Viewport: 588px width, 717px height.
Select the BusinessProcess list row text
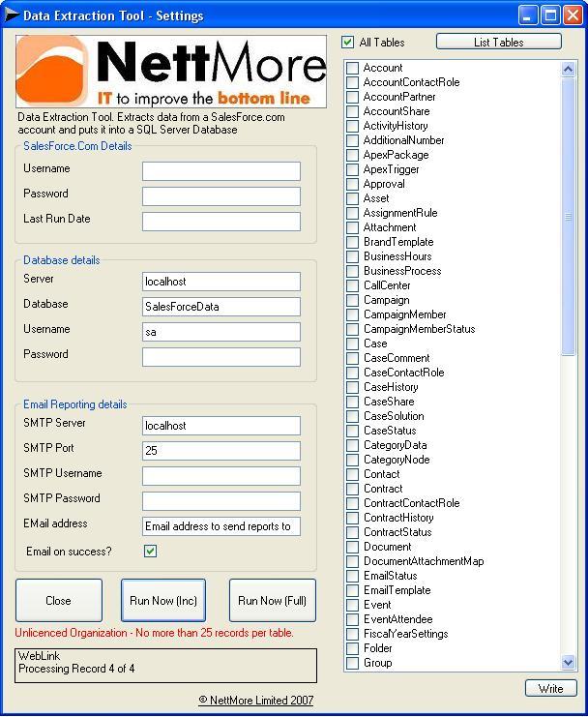coord(402,271)
